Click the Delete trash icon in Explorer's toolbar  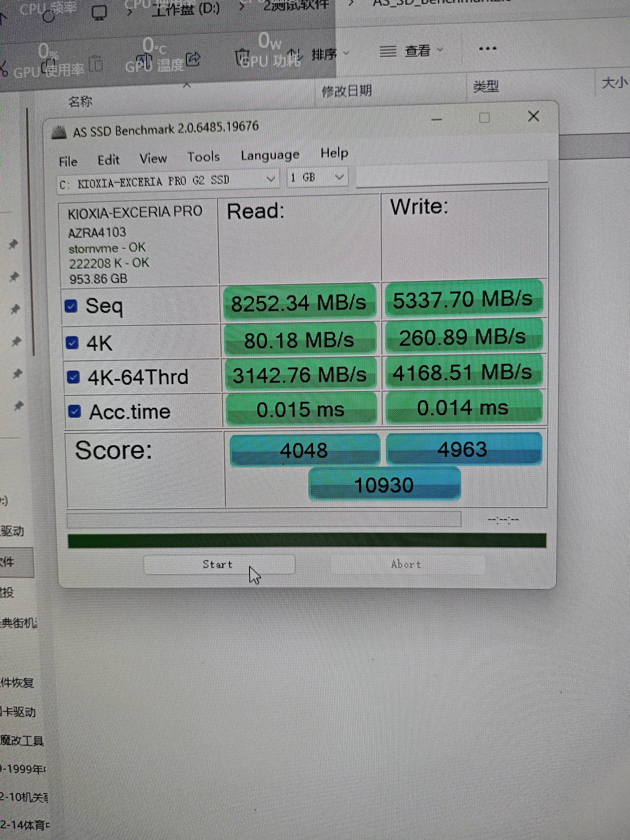pos(242,58)
